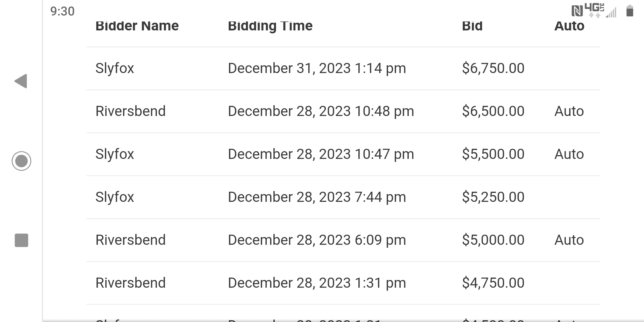The width and height of the screenshot is (644, 322).
Task: Tap the battery status icon
Action: [x=630, y=11]
